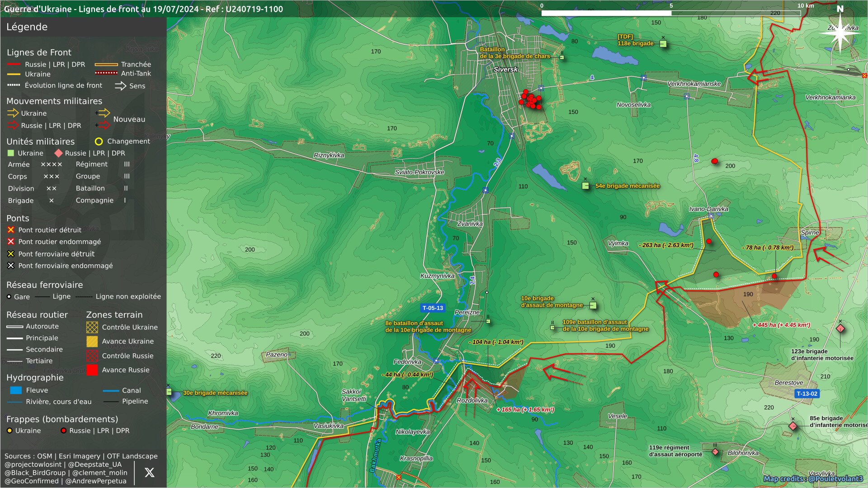The height and width of the screenshot is (488, 868).
Task: Click the north compass rose icon
Action: 840,33
